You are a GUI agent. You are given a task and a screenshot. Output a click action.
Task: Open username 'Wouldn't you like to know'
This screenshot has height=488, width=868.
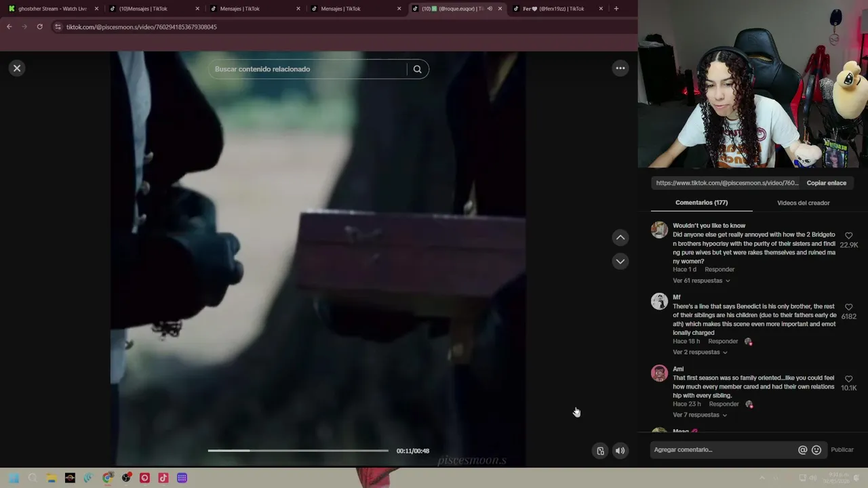pyautogui.click(x=709, y=226)
